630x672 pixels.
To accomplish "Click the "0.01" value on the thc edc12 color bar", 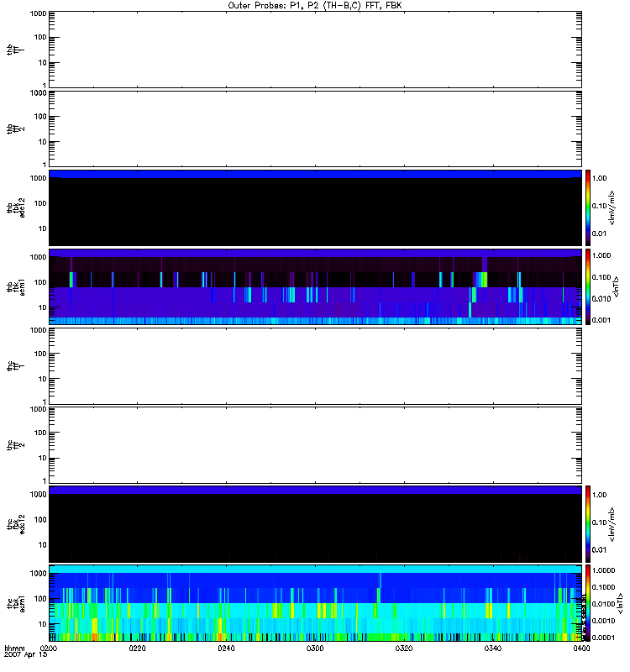I will pyautogui.click(x=600, y=550).
